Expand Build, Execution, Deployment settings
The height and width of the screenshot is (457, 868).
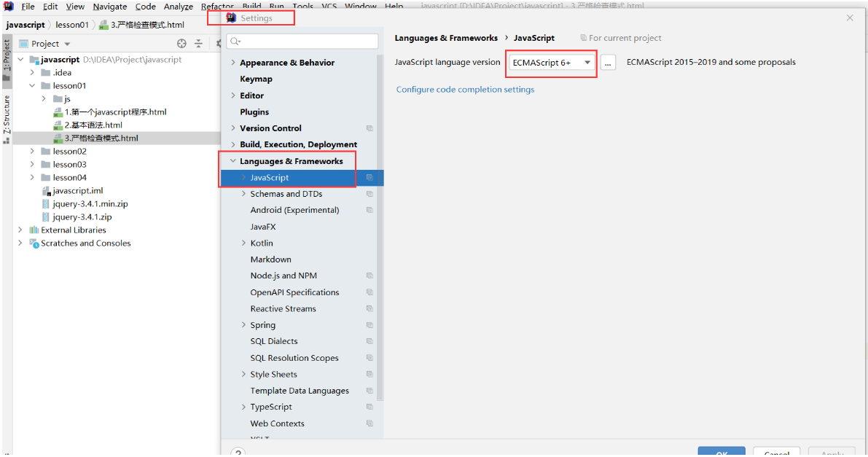click(x=233, y=144)
